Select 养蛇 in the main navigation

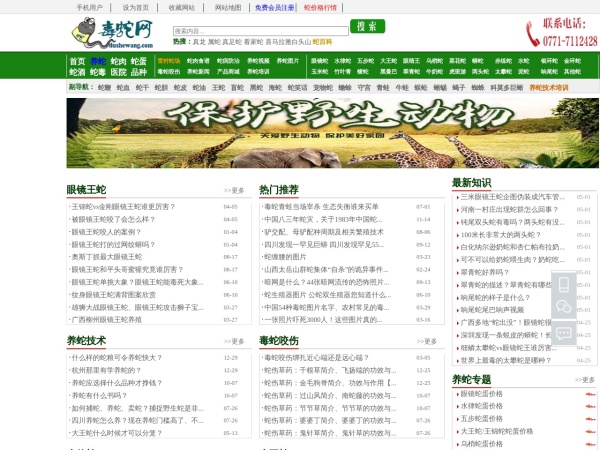(98, 61)
